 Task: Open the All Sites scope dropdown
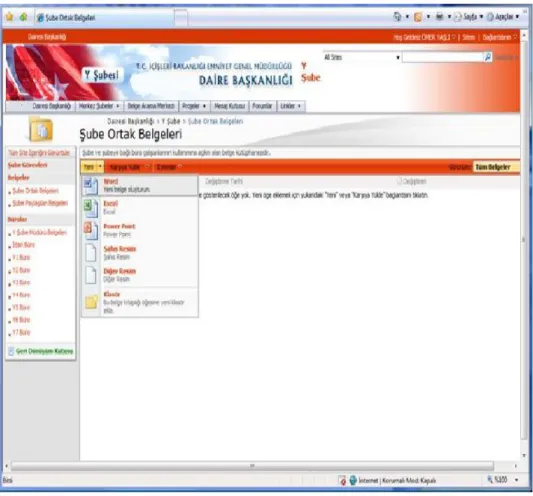pos(362,57)
